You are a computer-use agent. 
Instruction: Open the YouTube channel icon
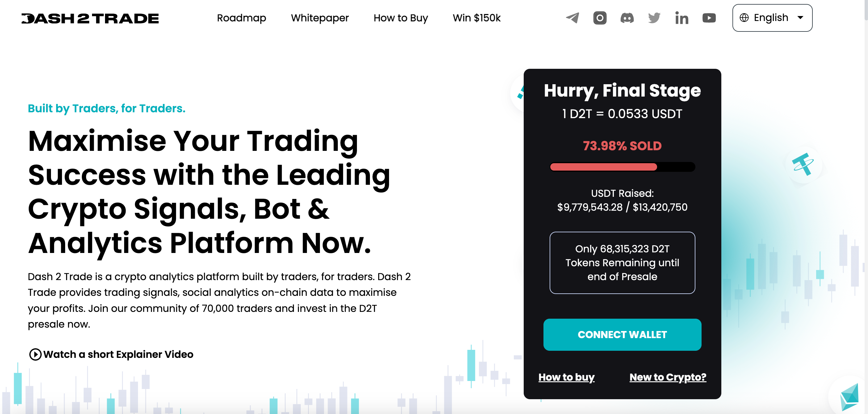709,18
